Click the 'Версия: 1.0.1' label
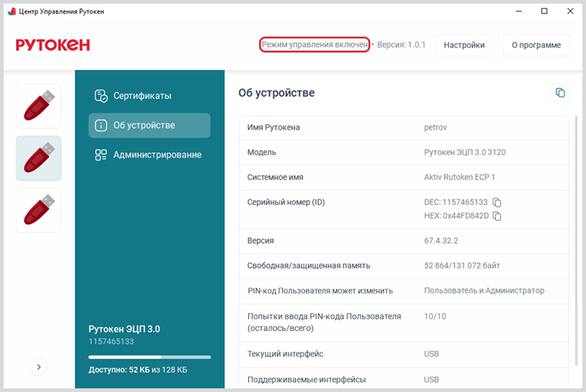The image size is (586, 392). point(401,45)
